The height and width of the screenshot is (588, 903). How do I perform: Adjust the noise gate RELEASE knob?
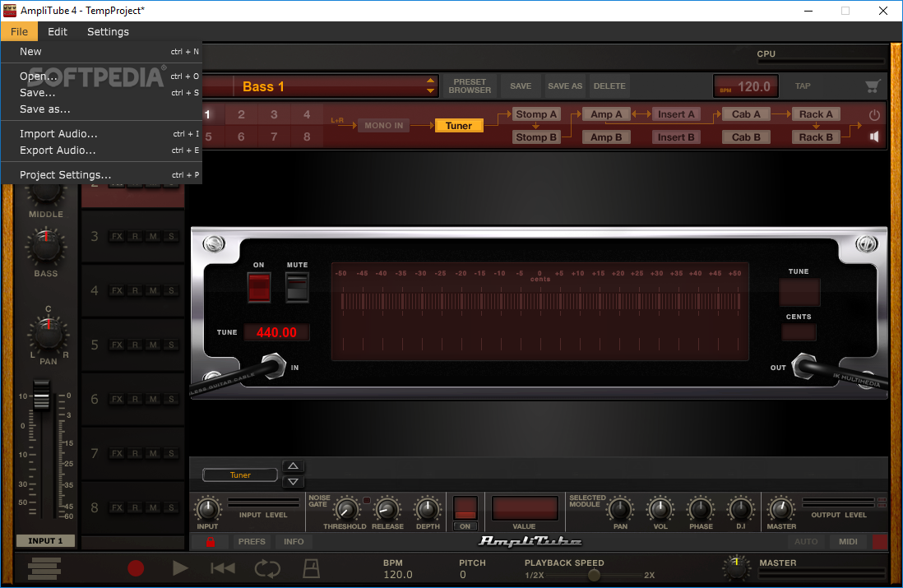(x=387, y=509)
